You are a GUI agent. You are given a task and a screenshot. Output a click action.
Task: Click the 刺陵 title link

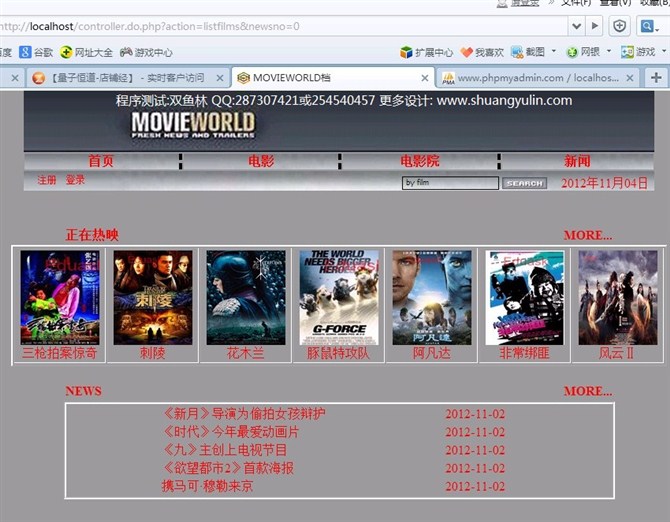(x=153, y=353)
